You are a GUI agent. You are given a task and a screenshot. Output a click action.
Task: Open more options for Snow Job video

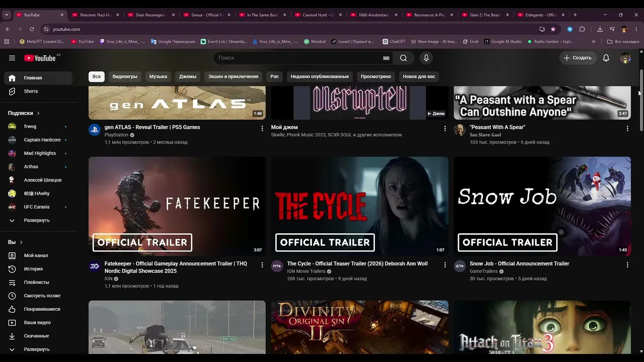(627, 265)
